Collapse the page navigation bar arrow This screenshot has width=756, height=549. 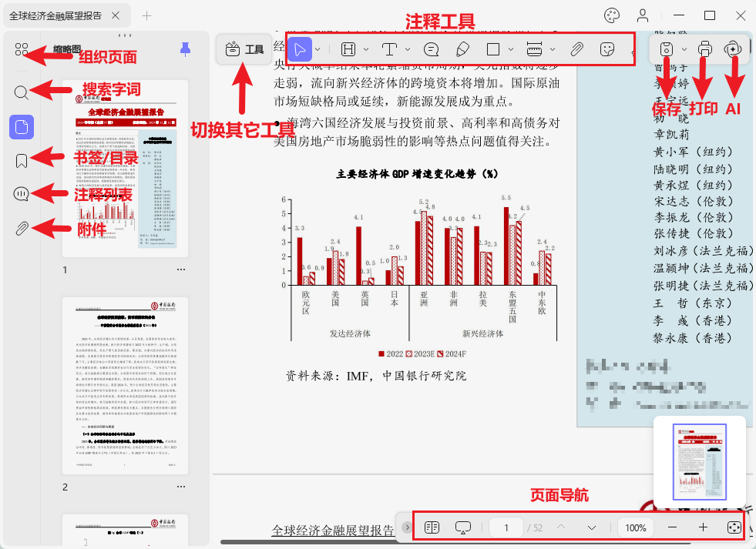tap(407, 527)
